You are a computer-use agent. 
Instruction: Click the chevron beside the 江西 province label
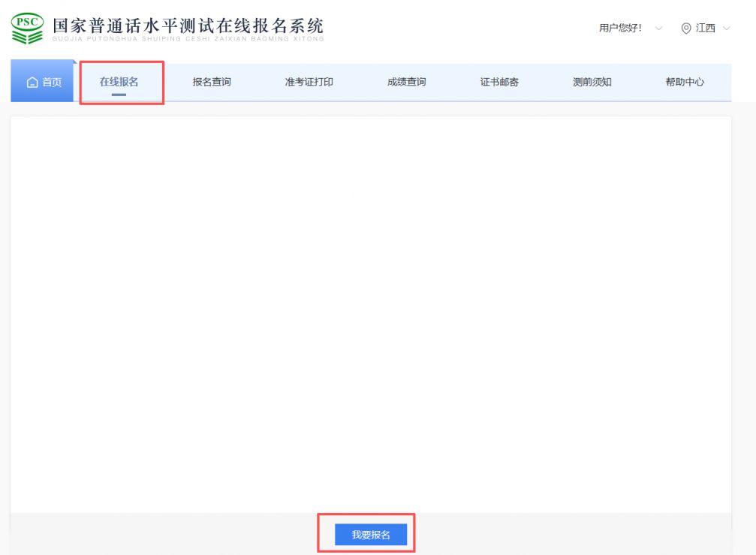(725, 29)
